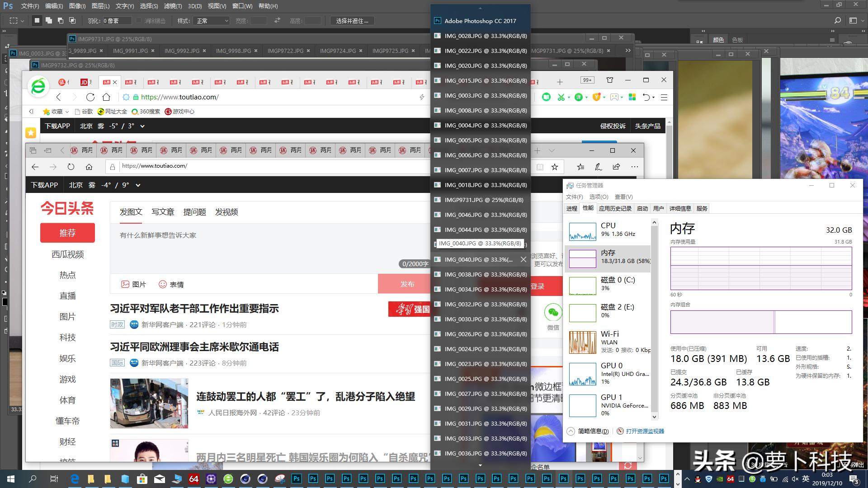Open Photoshop from the Windows taskbar
This screenshot has width=868, height=488.
[296, 478]
